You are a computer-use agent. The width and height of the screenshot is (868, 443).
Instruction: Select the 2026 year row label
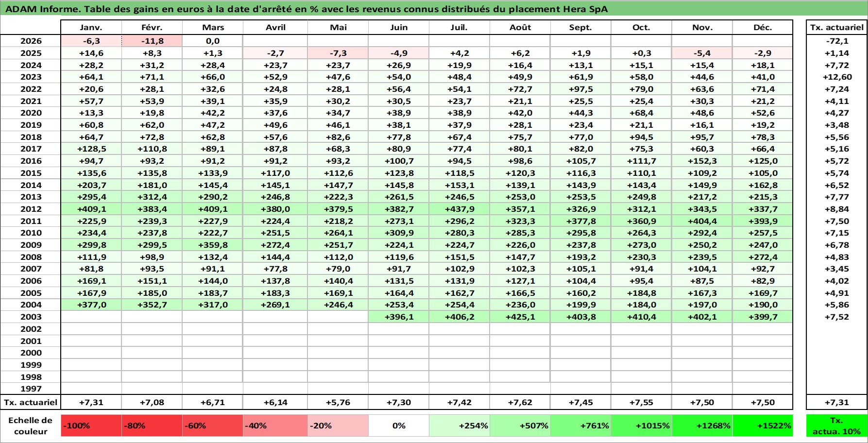tap(31, 41)
